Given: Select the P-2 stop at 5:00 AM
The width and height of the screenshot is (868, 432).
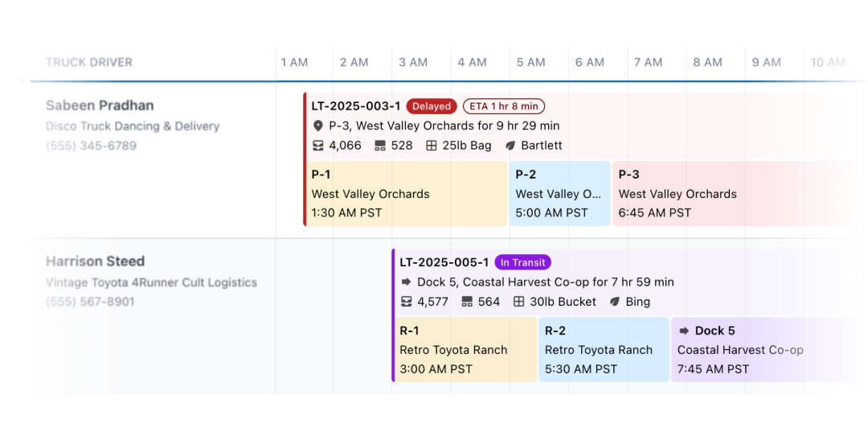Looking at the screenshot, I should pos(559,194).
